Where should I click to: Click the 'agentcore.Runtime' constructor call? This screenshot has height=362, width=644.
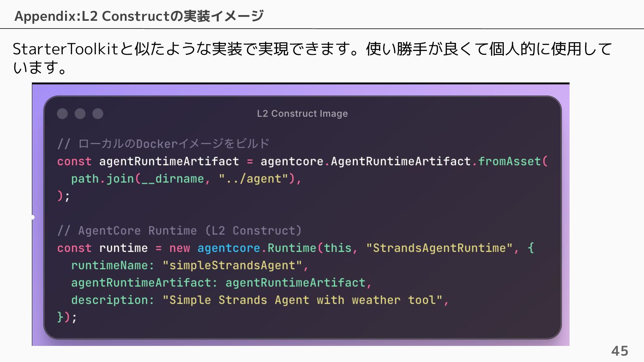[x=257, y=248]
